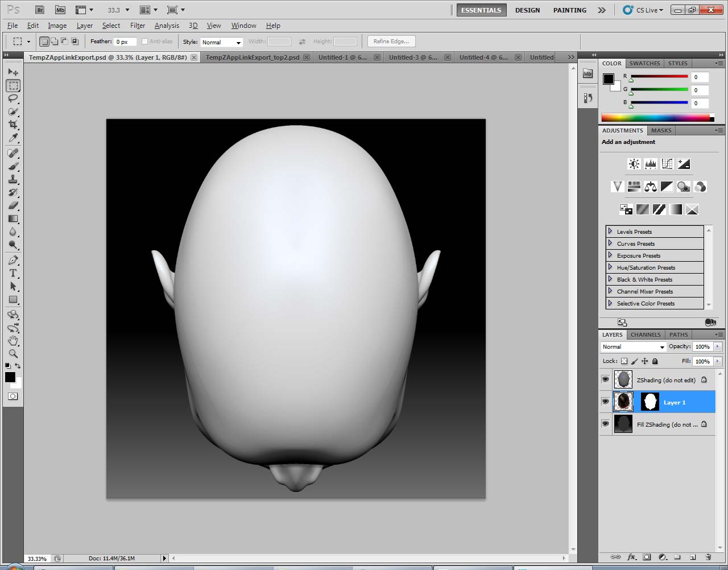Switch to the Channels tab
This screenshot has height=570, width=728.
[x=645, y=334]
